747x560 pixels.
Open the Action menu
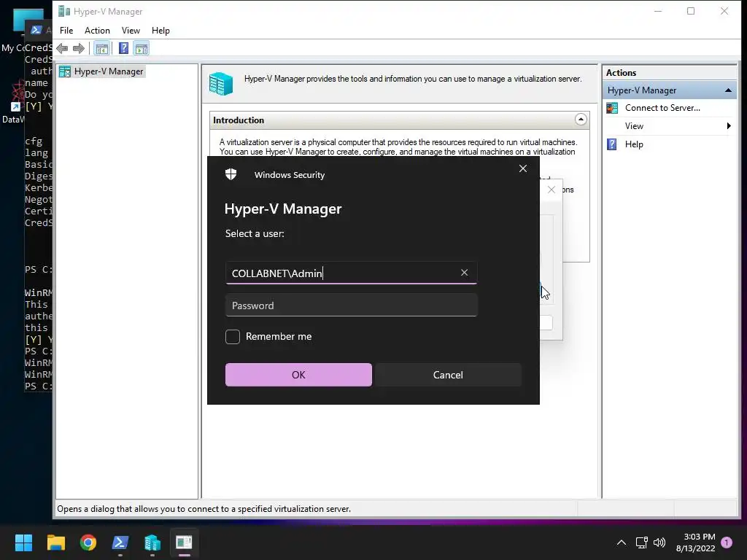(97, 31)
